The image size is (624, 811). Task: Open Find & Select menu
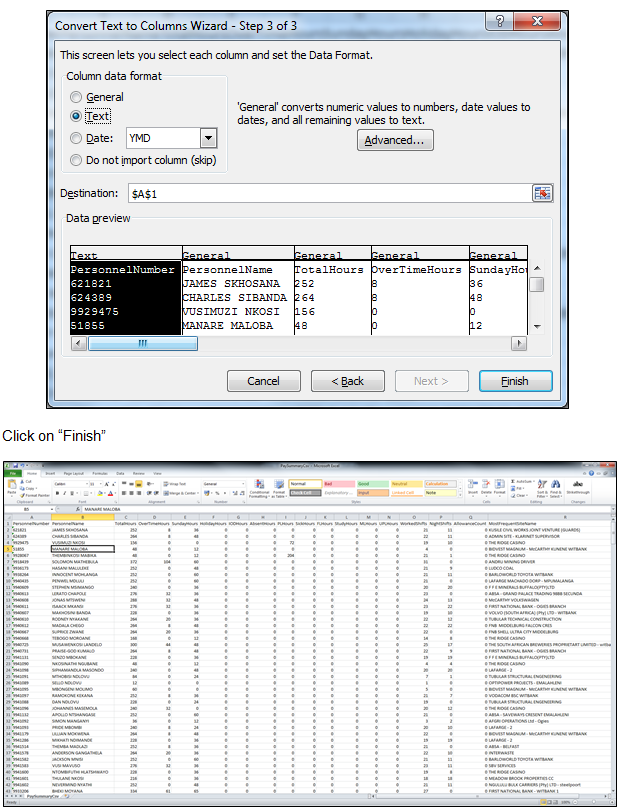[556, 487]
